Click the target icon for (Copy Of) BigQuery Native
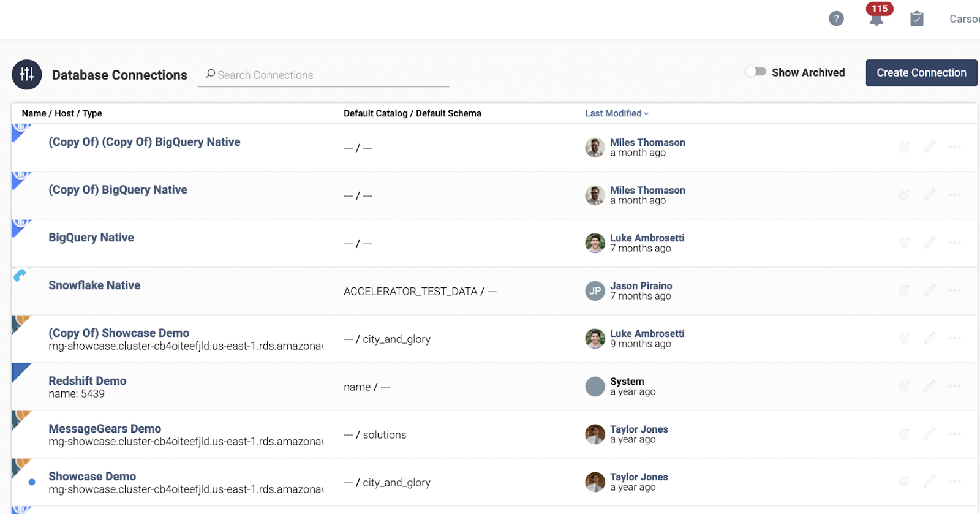The height and width of the screenshot is (514, 980). [x=904, y=195]
